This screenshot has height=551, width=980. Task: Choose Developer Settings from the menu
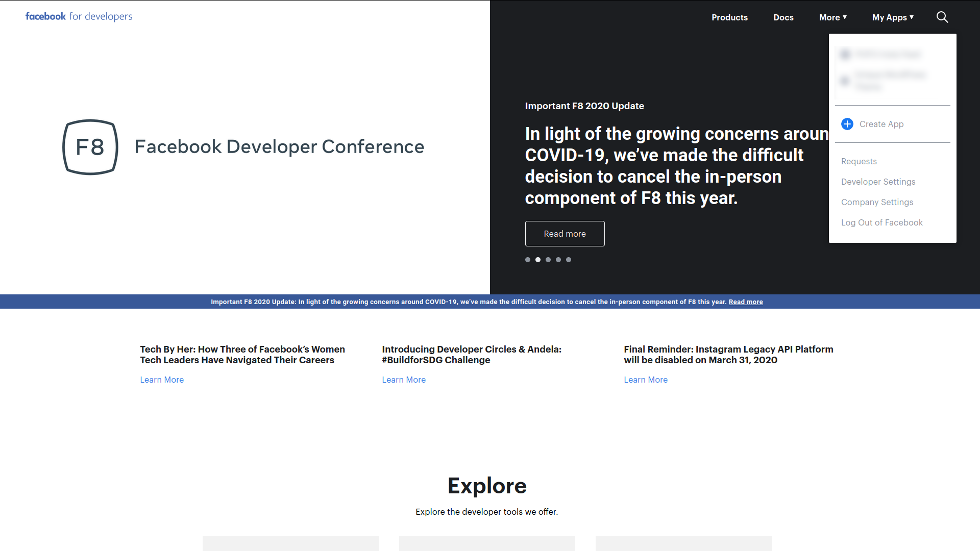point(878,182)
